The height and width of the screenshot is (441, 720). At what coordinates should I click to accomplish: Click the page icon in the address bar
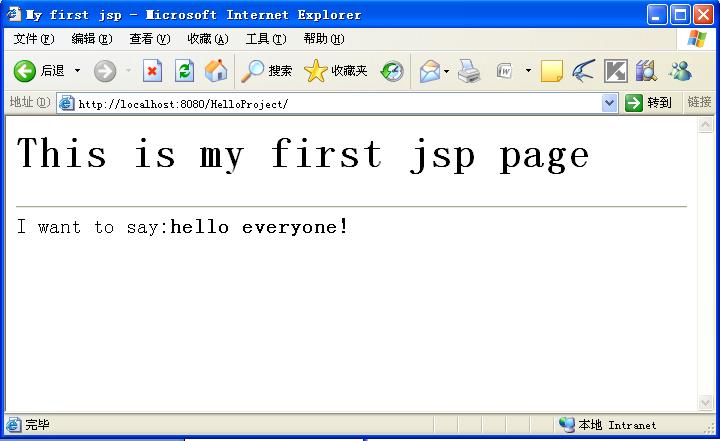[x=67, y=103]
